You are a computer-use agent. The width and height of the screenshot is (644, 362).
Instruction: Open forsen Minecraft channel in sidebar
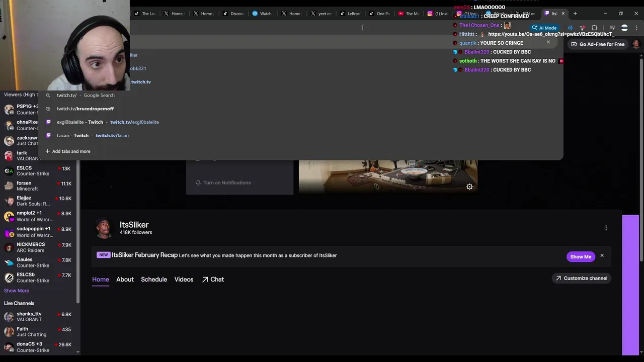coord(38,186)
